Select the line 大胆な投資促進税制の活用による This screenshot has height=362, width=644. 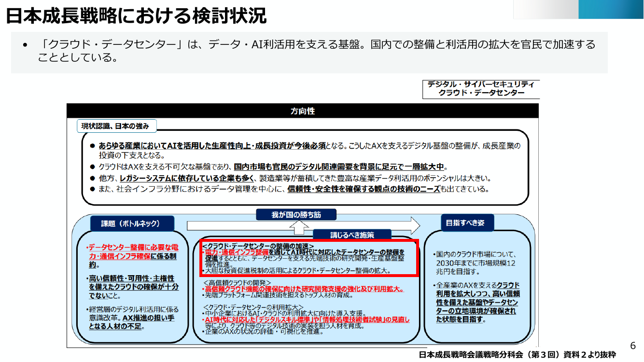297,271
